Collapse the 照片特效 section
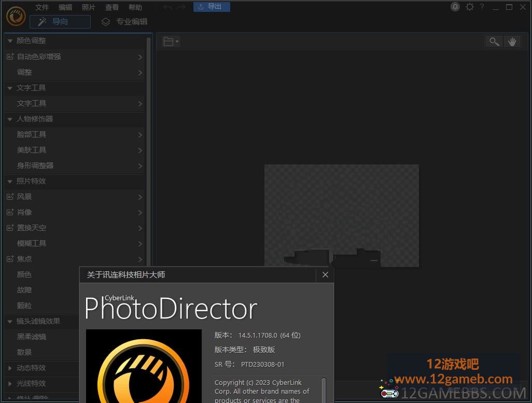532x403 pixels. tap(10, 182)
